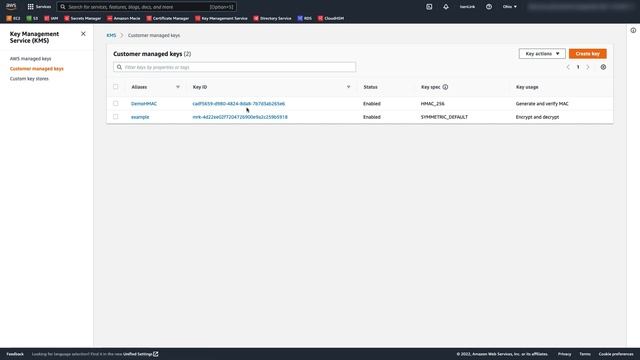Click the KMS breadcrumb link

(x=111, y=36)
